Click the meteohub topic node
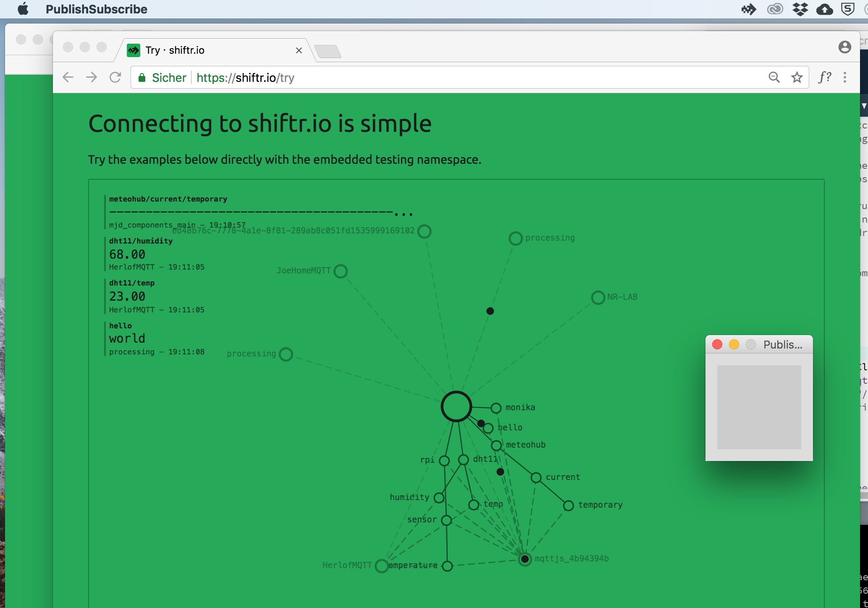This screenshot has width=868, height=608. tap(496, 445)
